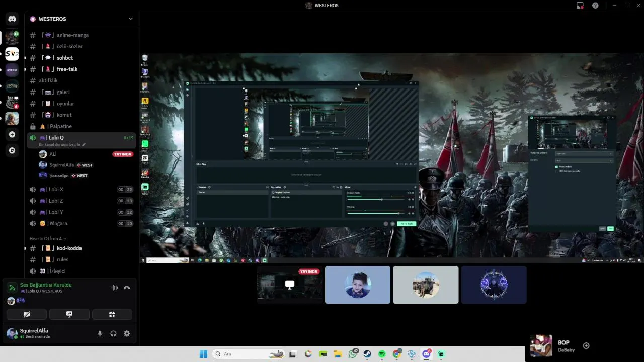Select the YAYINDA stream thumbnail tile
Screen dimensions: 644x362
290,285
